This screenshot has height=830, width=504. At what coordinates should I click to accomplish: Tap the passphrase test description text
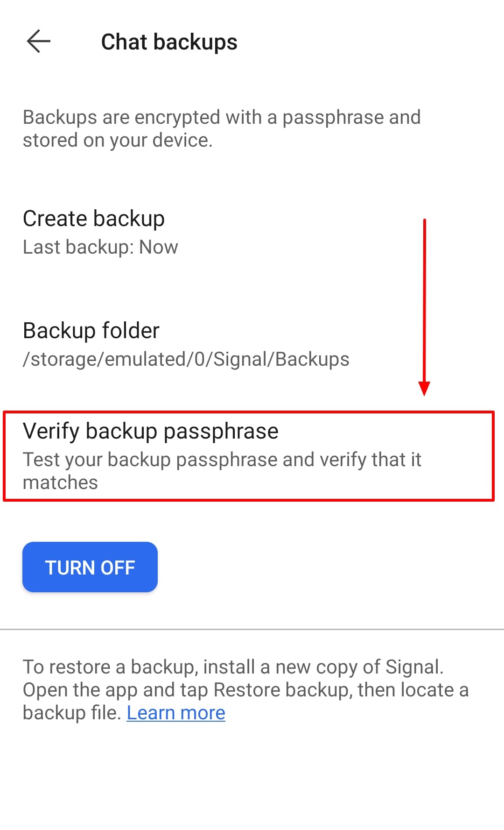[223, 470]
